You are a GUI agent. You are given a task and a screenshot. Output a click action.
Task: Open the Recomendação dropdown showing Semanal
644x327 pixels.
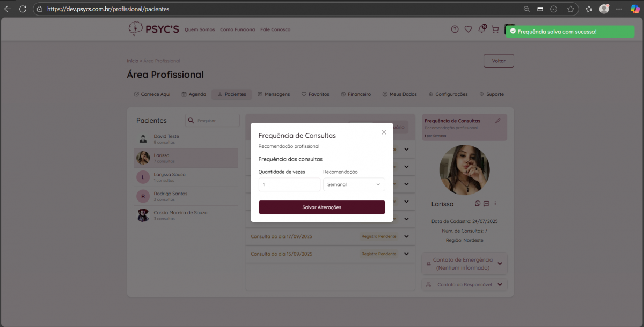[354, 184]
